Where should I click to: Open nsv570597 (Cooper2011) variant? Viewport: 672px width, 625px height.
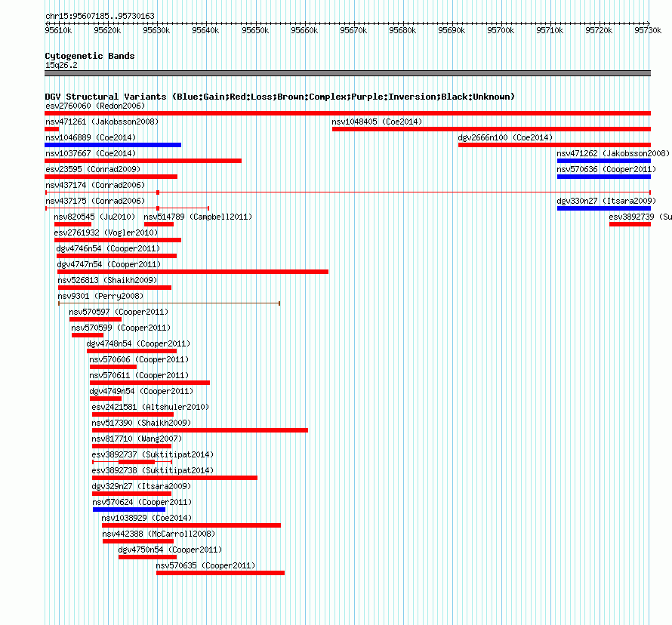[119, 312]
